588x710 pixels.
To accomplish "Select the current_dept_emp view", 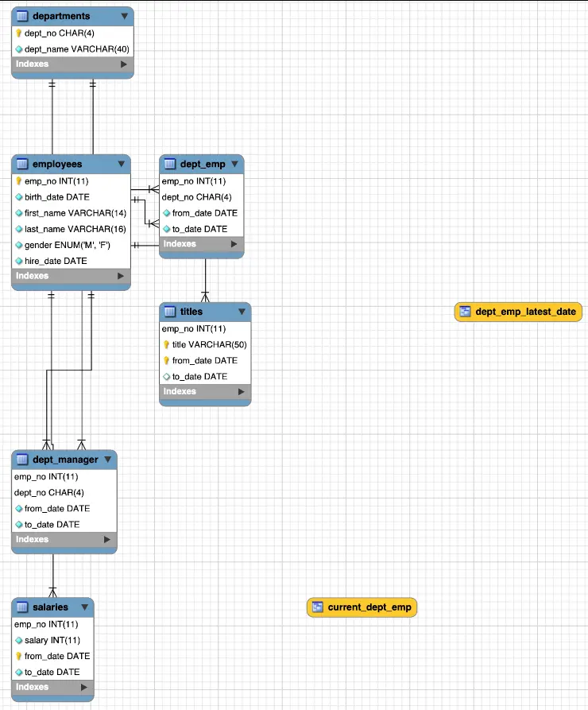I will coord(369,607).
